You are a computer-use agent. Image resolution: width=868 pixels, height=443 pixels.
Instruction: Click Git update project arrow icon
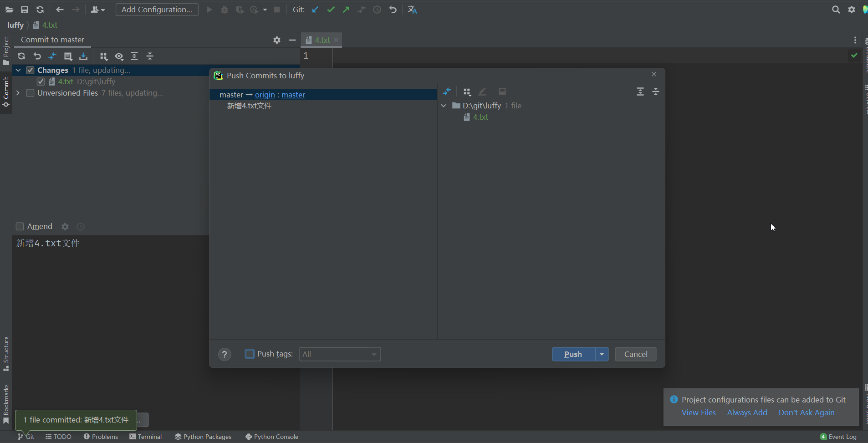315,10
